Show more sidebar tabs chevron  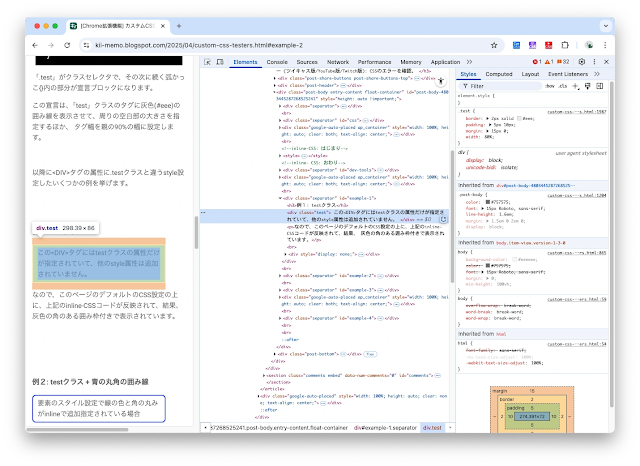pos(597,74)
